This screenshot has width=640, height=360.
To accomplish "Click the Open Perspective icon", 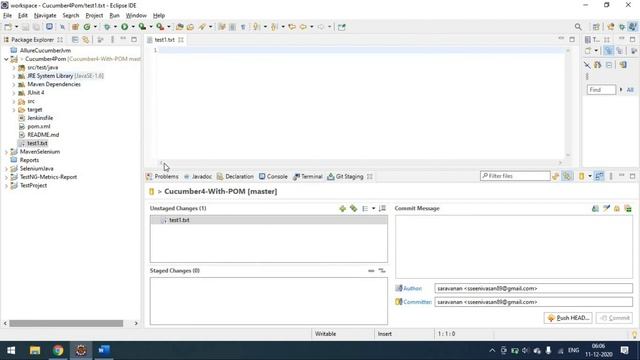I will tap(596, 27).
